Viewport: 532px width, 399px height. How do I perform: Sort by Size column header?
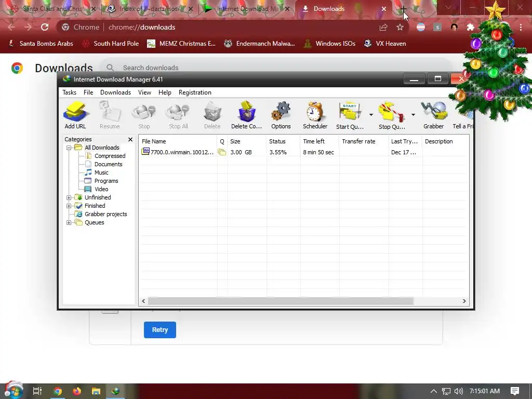pos(247,141)
